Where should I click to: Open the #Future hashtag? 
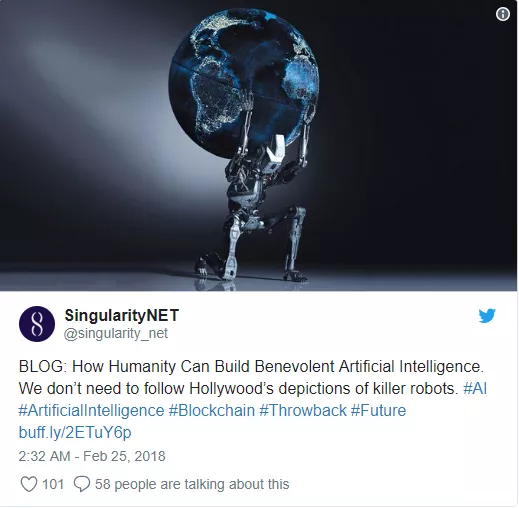coord(378,410)
